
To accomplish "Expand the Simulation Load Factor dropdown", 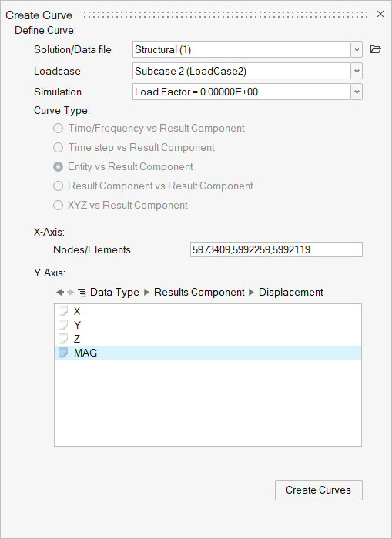I will tap(357, 92).
